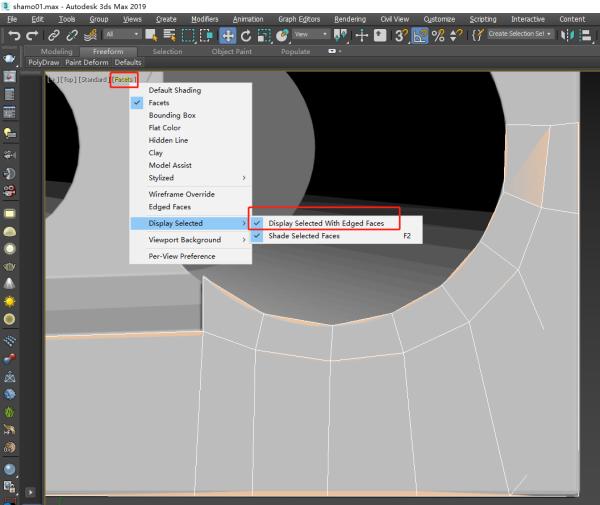Activate the Select and Scale tool
Viewport: 600px width, 505px height.
click(264, 36)
